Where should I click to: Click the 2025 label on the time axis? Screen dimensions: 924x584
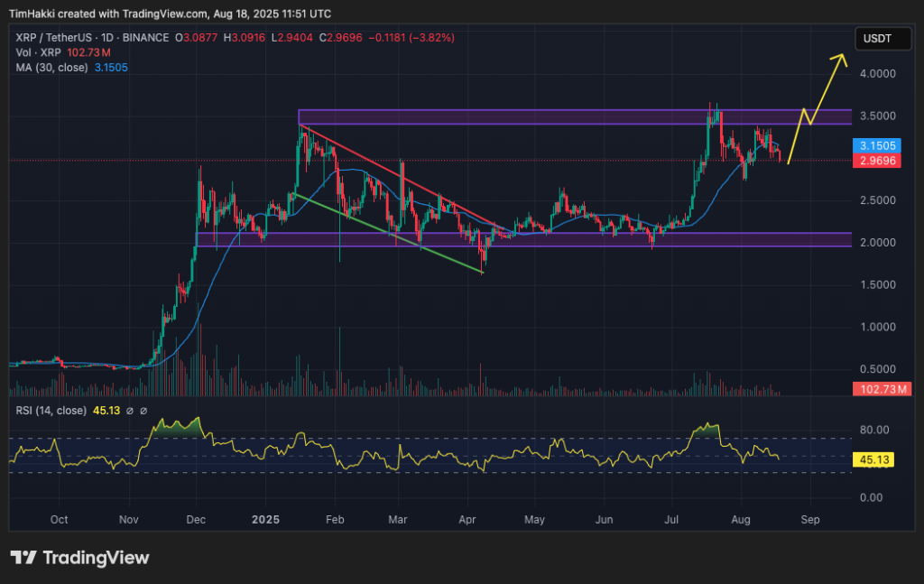(x=264, y=520)
